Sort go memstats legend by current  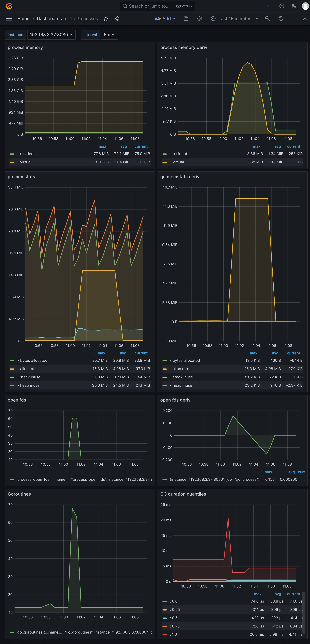(x=141, y=353)
